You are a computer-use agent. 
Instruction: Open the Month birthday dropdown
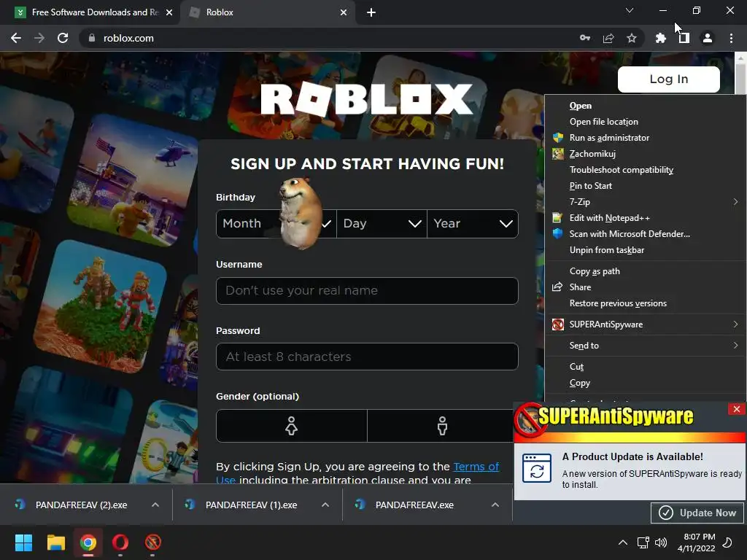click(x=276, y=224)
